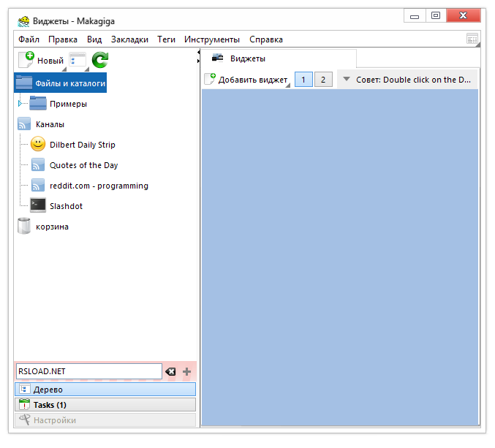This screenshot has height=448, width=495.
Task: Click the Quotes of the Day feed icon
Action: pos(38,164)
